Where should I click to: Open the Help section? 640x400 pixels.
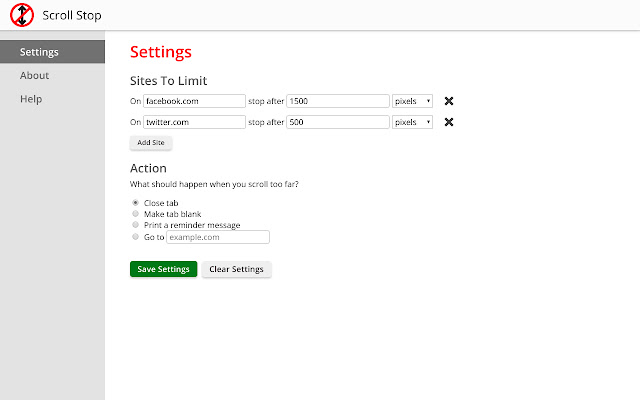click(x=31, y=99)
